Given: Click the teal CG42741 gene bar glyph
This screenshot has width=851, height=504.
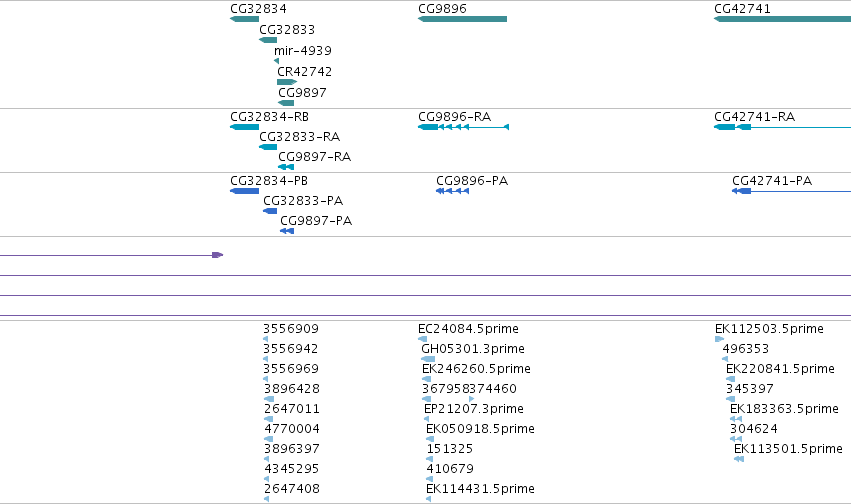Looking at the screenshot, I should pos(782,19).
